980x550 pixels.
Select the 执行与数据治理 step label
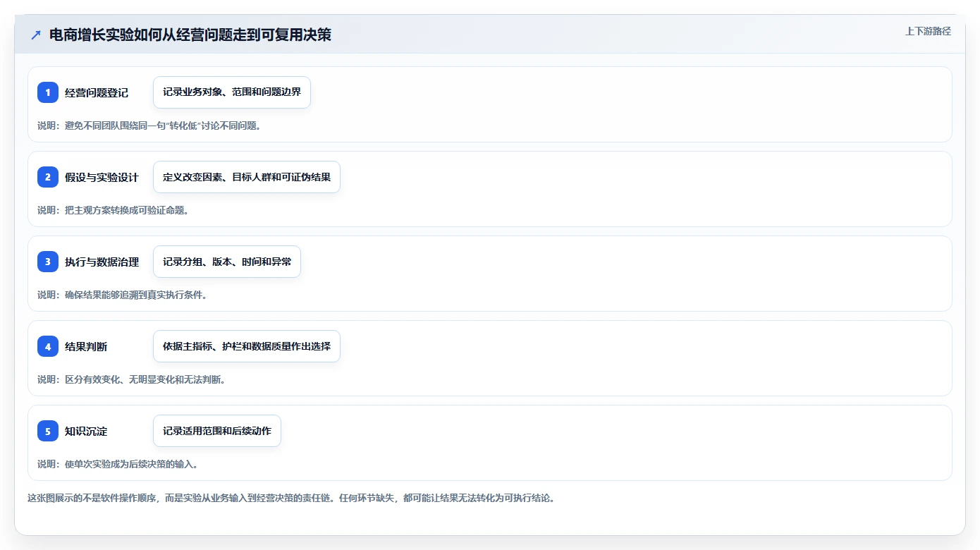coord(102,262)
